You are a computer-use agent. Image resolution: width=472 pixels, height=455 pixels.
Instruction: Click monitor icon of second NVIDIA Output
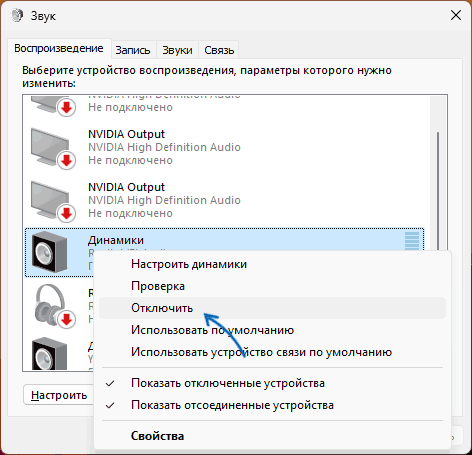click(x=53, y=148)
